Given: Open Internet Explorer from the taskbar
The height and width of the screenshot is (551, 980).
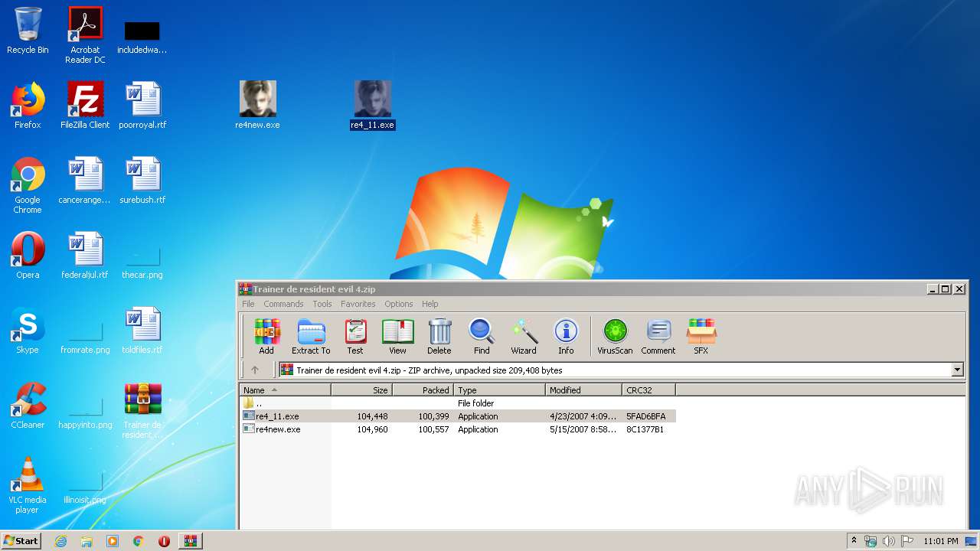Looking at the screenshot, I should [60, 541].
